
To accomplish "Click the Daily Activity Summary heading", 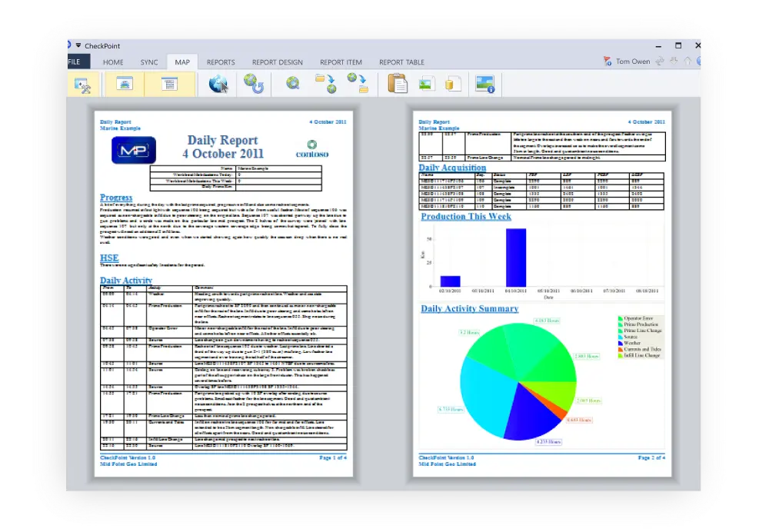I will (469, 308).
